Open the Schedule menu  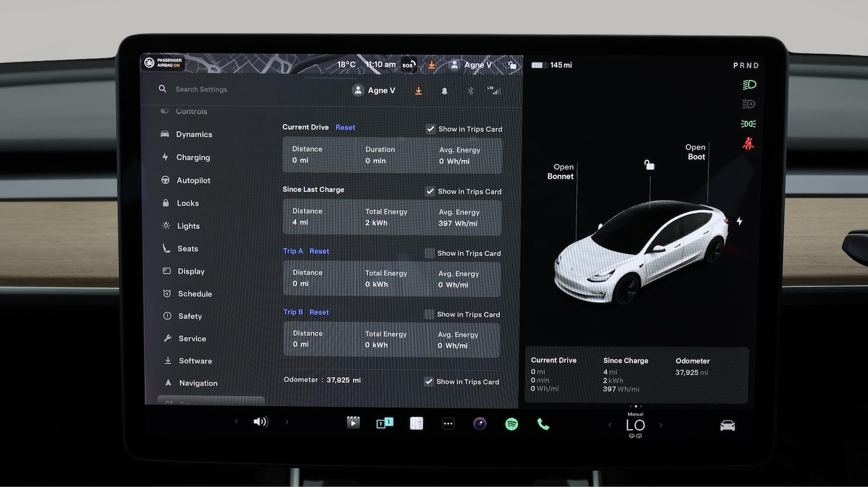187,294
